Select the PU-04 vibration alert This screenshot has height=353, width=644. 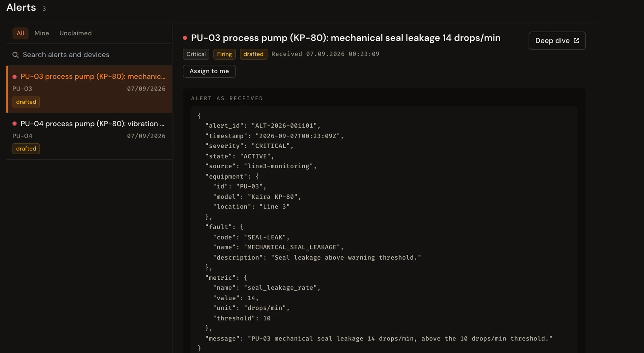click(x=89, y=136)
